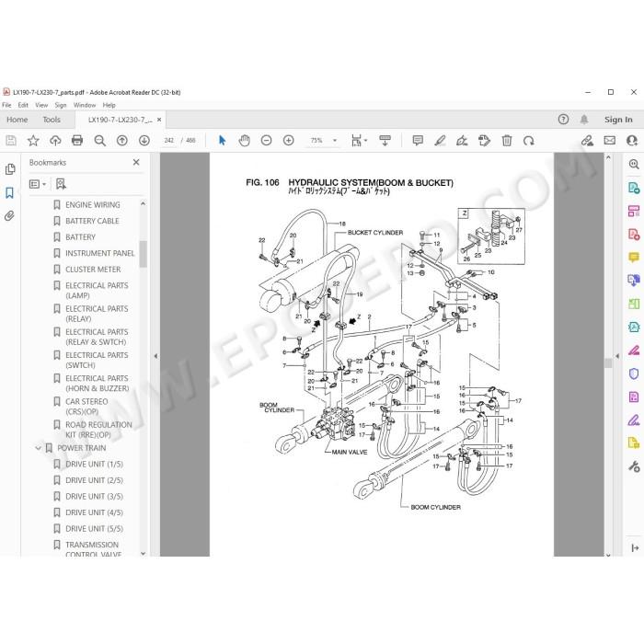Click the upload to cloud icon
Screen dimensions: 644x644
coord(55,141)
